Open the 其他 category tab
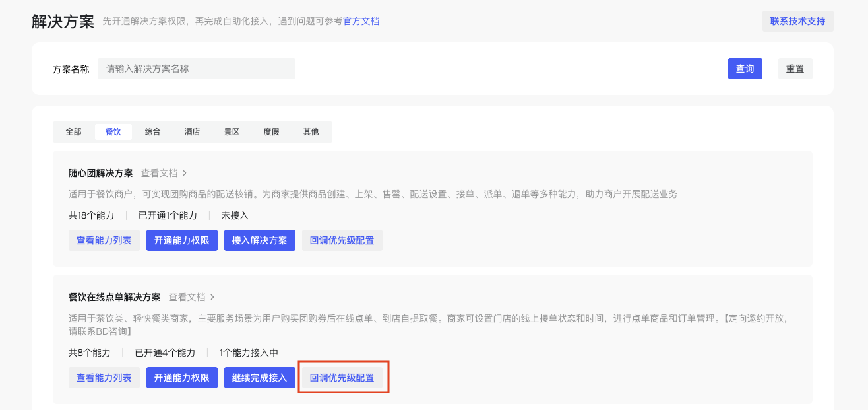Screen dimensions: 868x410 (x=311, y=132)
